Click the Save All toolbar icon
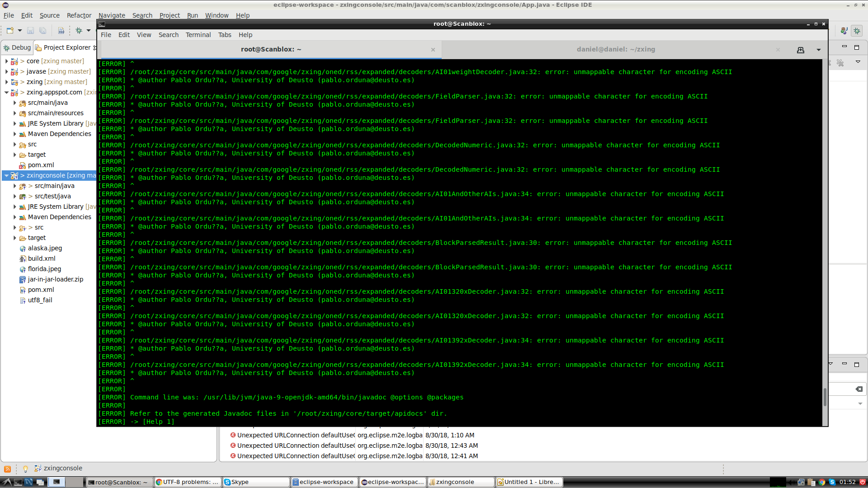 43,31
